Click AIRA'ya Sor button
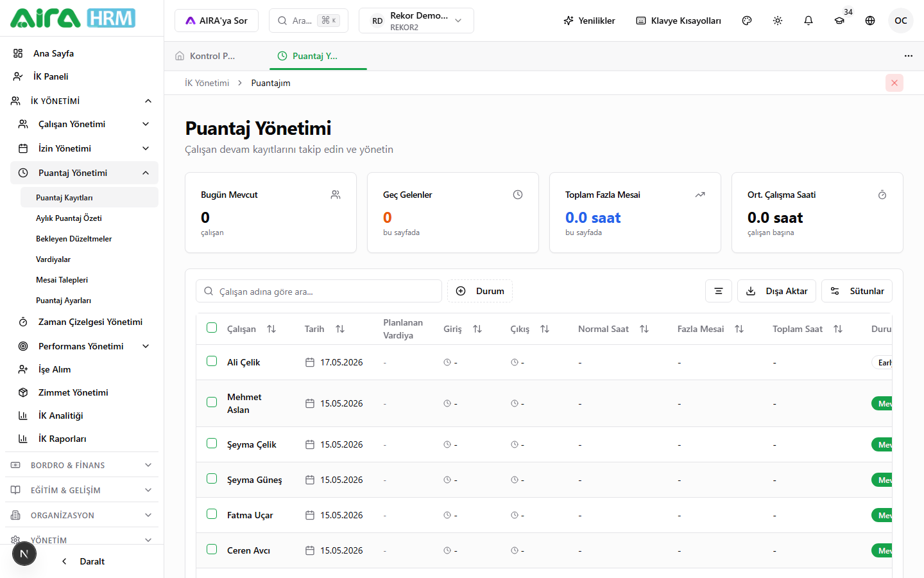 [216, 21]
